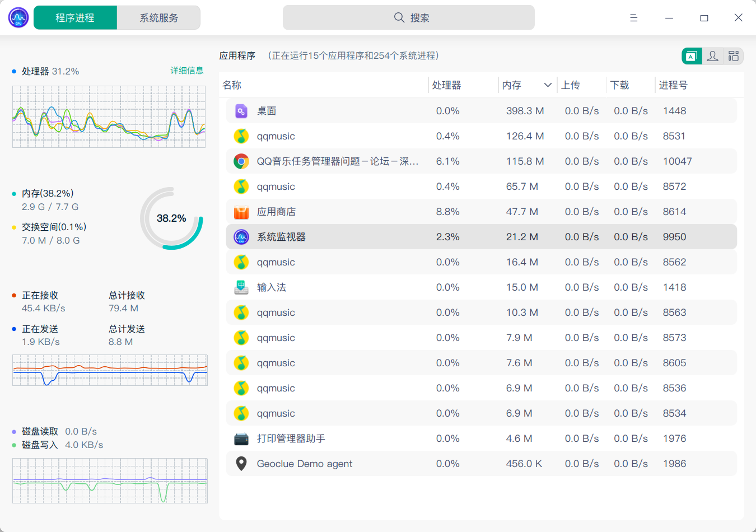Click qqmusic icon for process 8573
The image size is (756, 532).
[241, 338]
